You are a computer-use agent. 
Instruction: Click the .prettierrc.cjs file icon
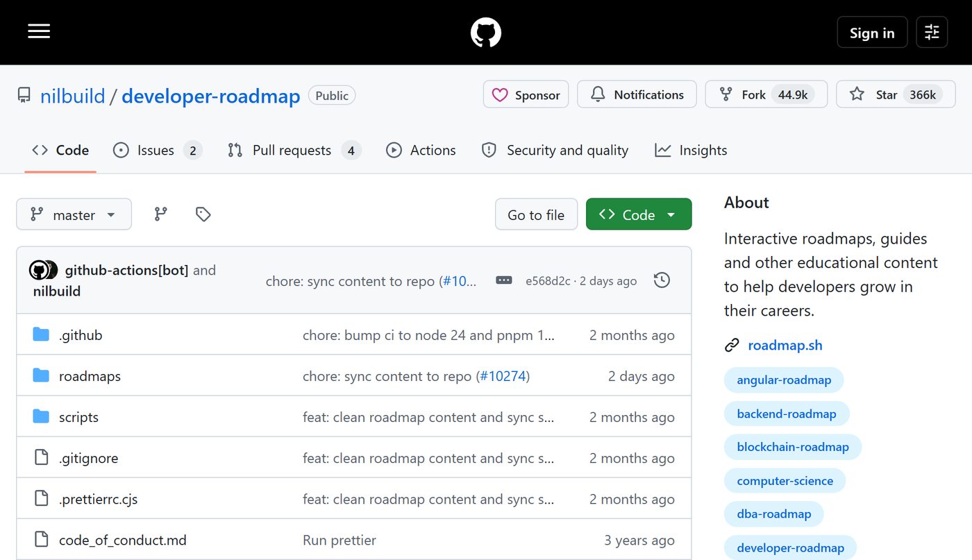pos(41,498)
